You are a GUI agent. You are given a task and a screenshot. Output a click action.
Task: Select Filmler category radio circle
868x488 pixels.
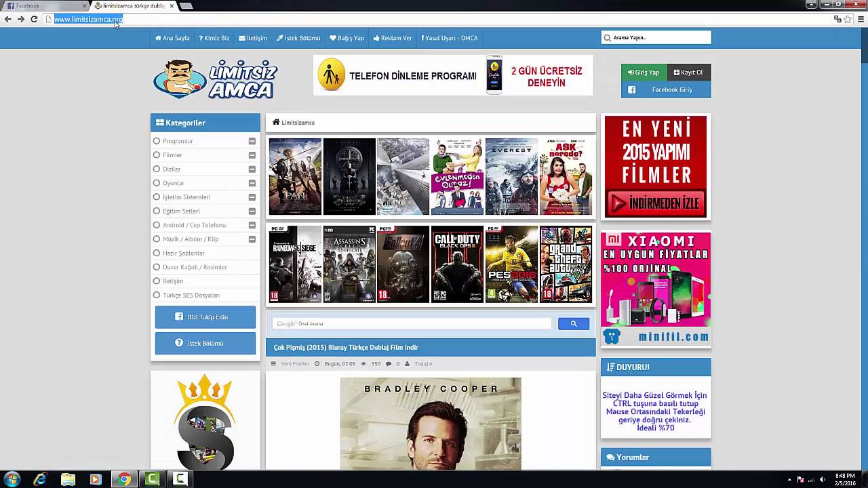pos(157,155)
